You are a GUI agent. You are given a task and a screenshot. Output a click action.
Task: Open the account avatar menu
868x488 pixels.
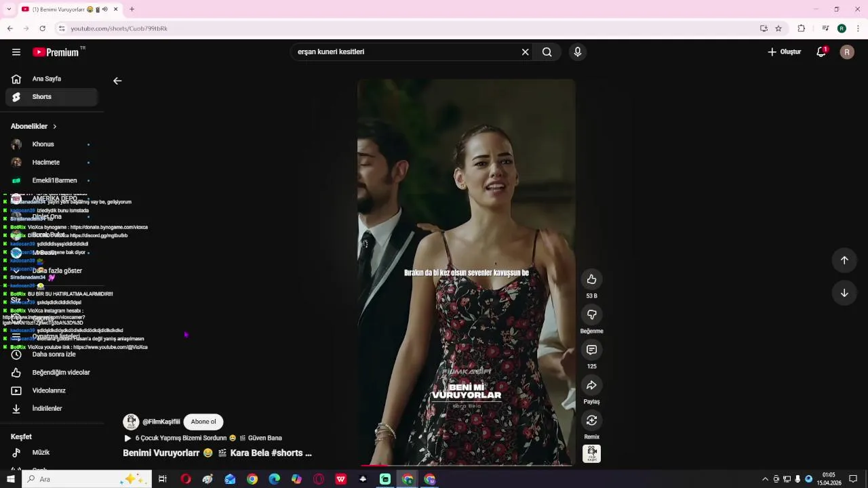click(x=847, y=52)
